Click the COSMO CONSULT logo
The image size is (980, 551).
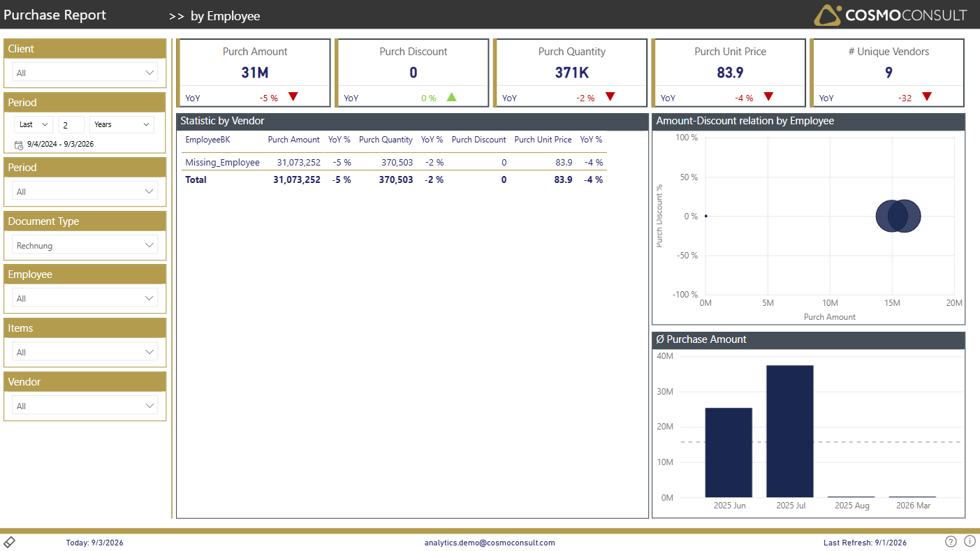pyautogui.click(x=891, y=15)
